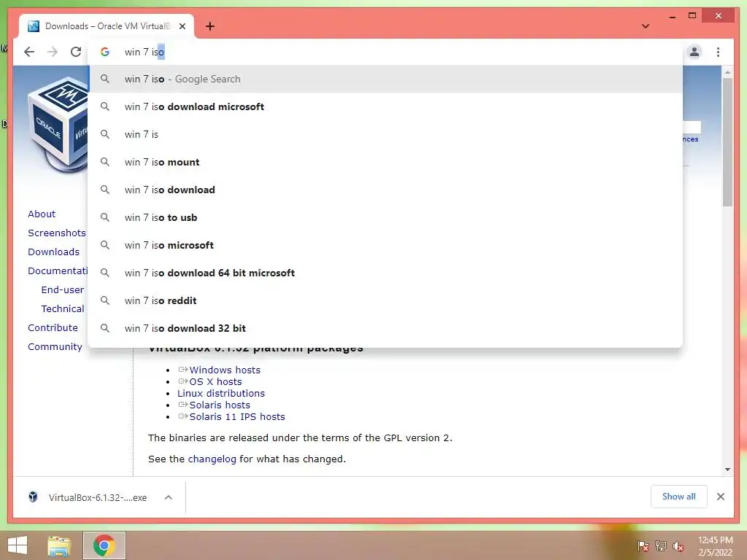Image resolution: width=747 pixels, height=560 pixels.
Task: Open the Community sidebar link
Action: [x=55, y=346]
